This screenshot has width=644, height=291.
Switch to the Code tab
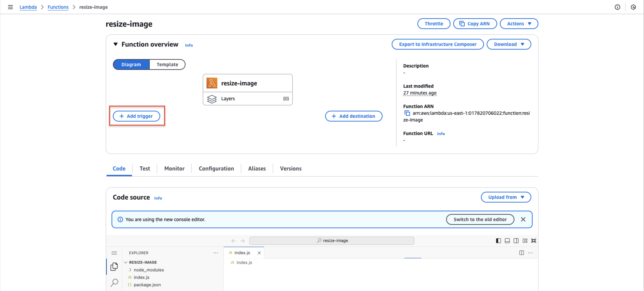pos(119,169)
